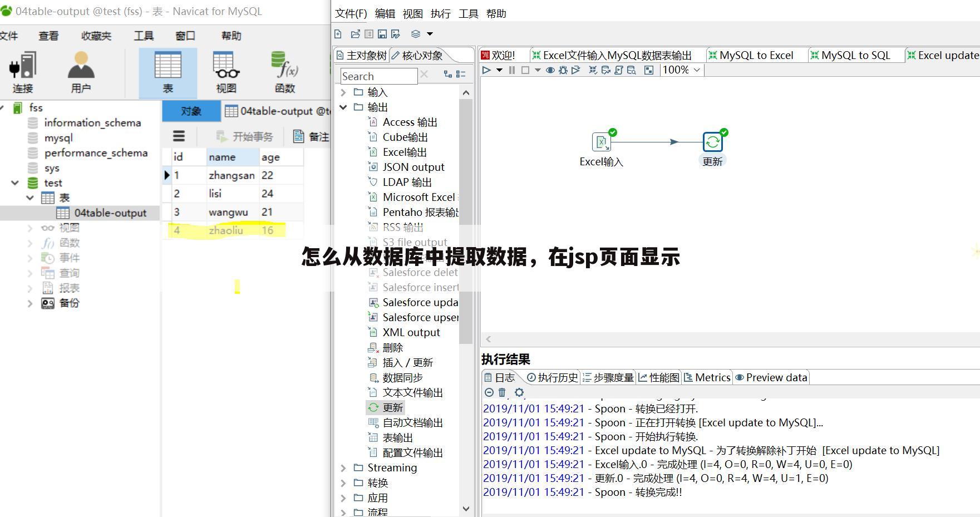Open the run options dropdown arrow
The image size is (980, 517).
[499, 70]
